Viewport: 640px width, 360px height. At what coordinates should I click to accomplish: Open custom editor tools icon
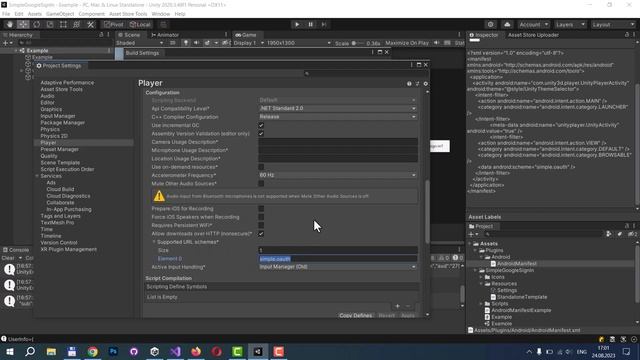(x=91, y=24)
